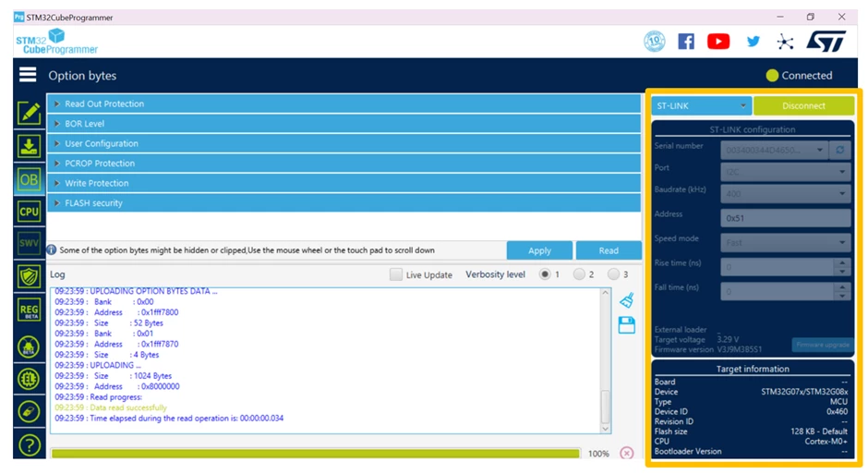The width and height of the screenshot is (868, 474).
Task: Expand Read Out Protection section
Action: (x=344, y=103)
